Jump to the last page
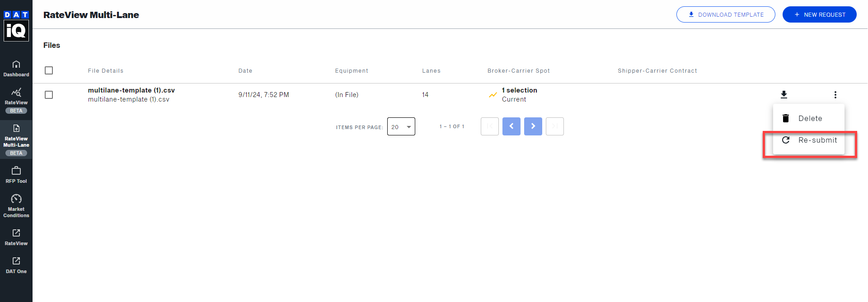Viewport: 868px width, 302px height. pyautogui.click(x=555, y=126)
